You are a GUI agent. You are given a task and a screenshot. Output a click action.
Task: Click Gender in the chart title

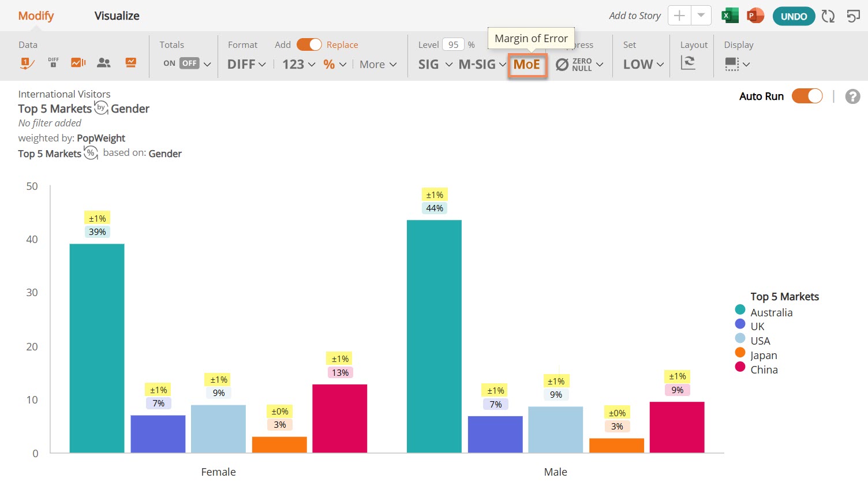[x=130, y=109]
